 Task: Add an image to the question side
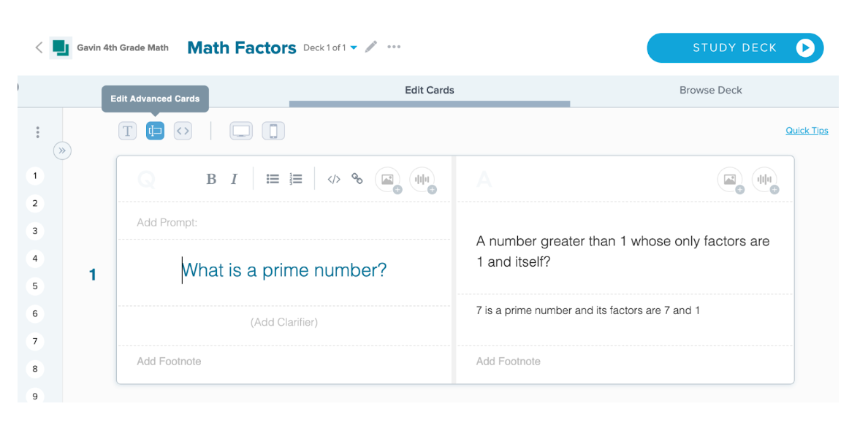click(x=388, y=180)
